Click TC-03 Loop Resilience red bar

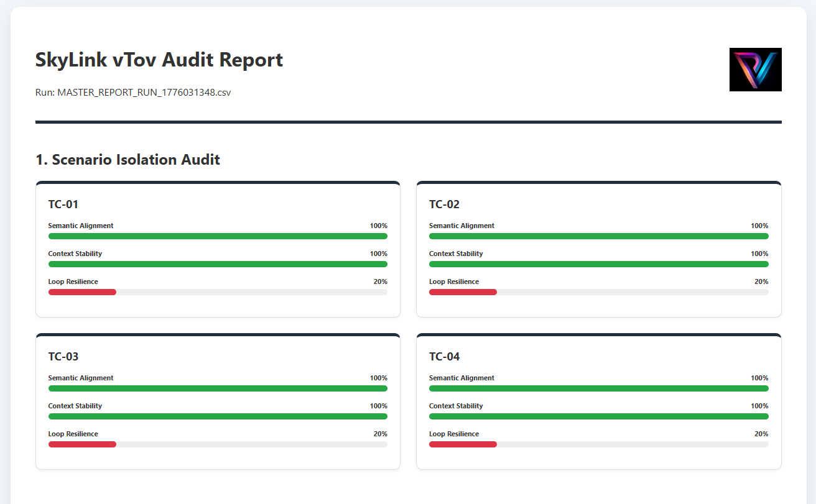click(82, 444)
